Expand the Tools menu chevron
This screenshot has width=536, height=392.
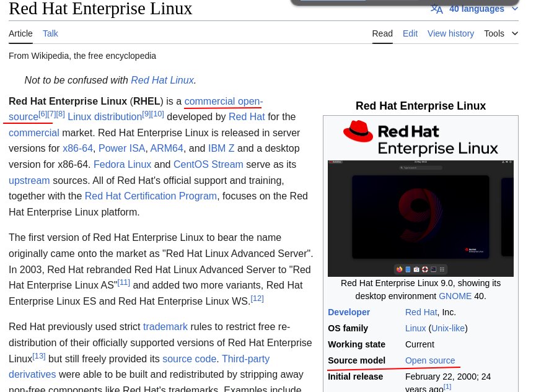(x=515, y=33)
